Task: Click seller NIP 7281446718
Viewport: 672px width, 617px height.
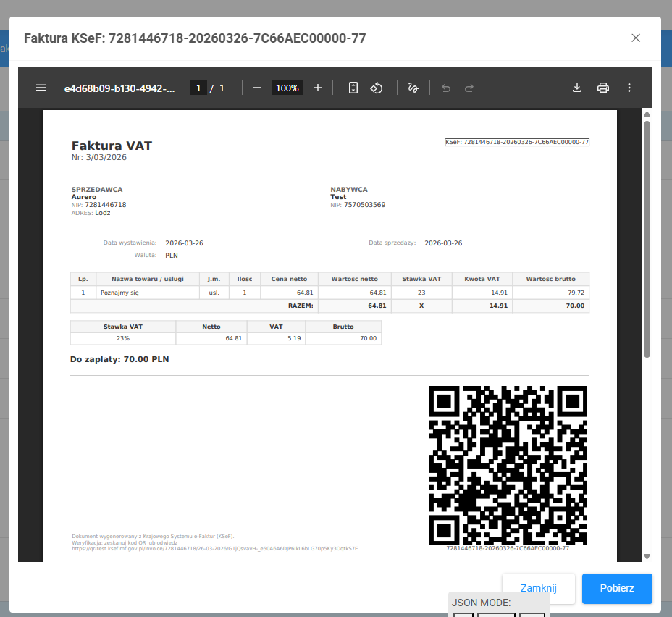Action: point(106,205)
